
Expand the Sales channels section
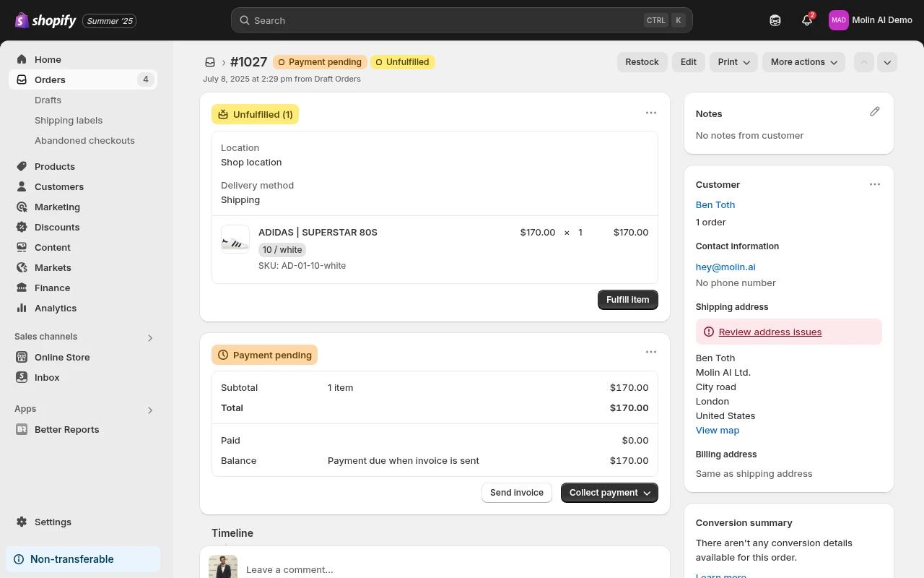point(150,337)
